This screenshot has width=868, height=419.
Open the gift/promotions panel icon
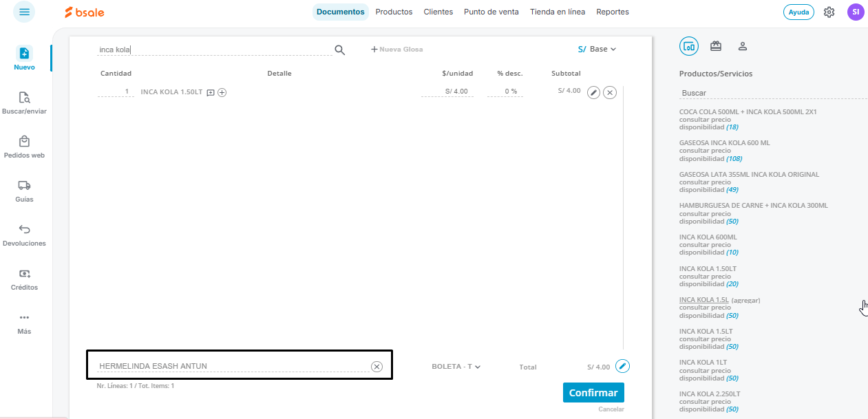[716, 46]
